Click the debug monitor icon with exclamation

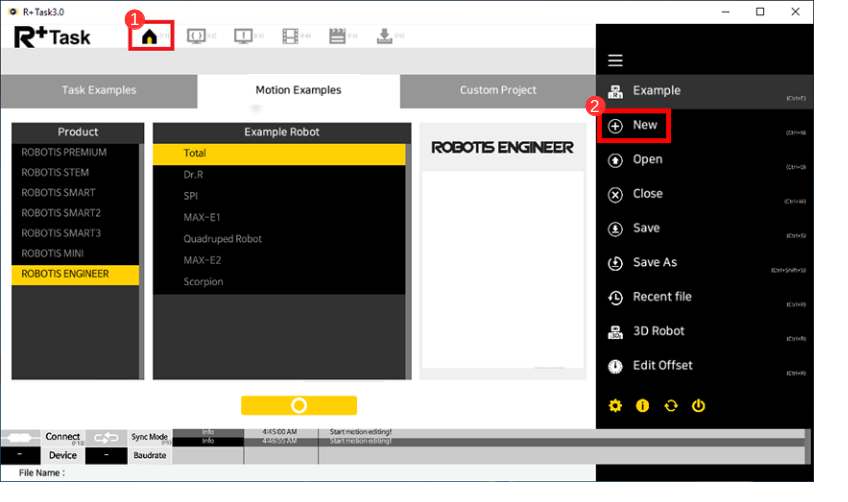point(243,37)
